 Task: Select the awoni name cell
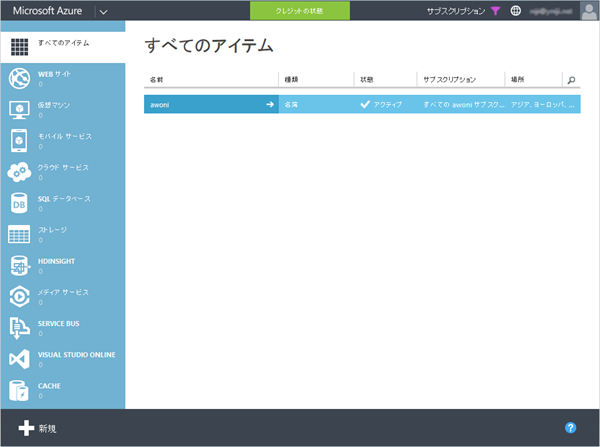tap(211, 104)
